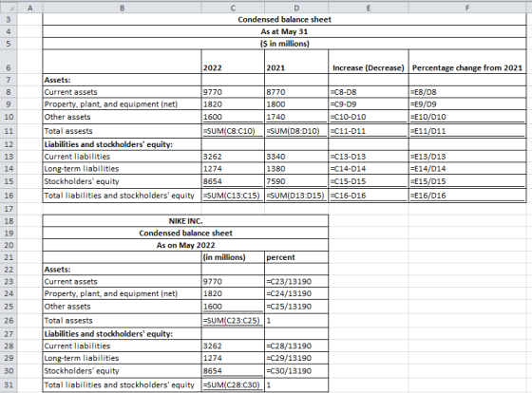Select formula cell =SUM(C8:C10)
Screen dimensions: 532x393
coord(233,131)
